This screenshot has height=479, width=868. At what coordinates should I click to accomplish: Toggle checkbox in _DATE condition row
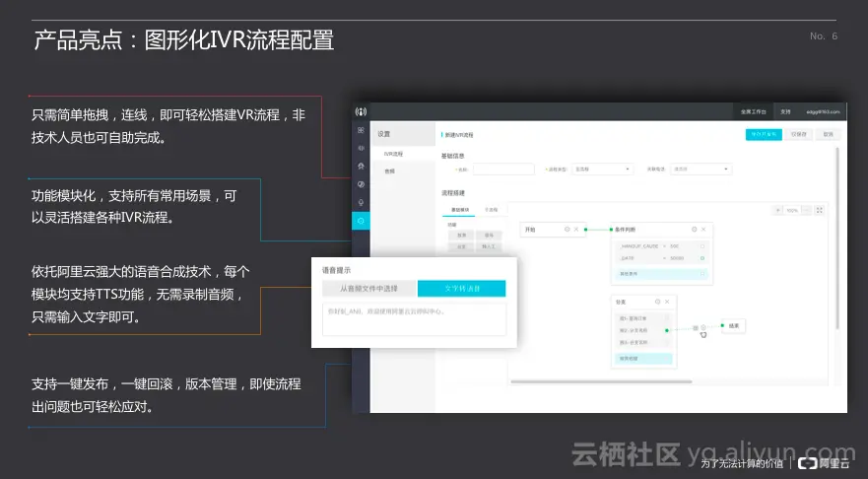pos(702,258)
